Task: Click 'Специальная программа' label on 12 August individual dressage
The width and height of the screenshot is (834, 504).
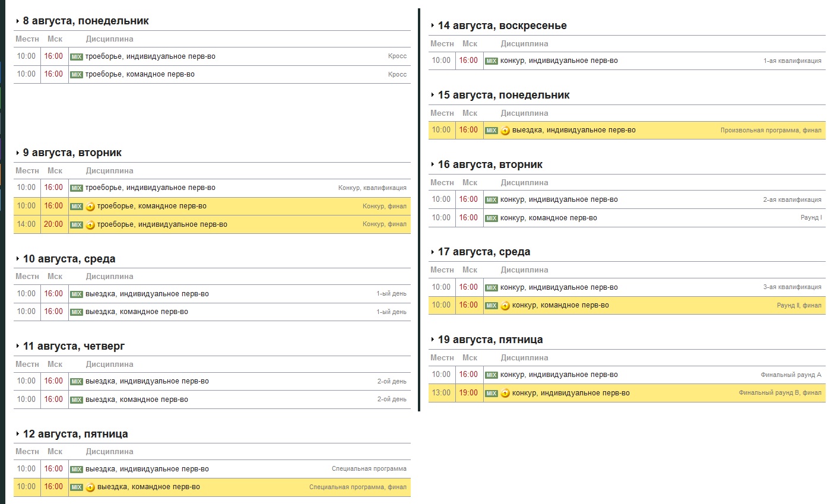Action: (369, 469)
